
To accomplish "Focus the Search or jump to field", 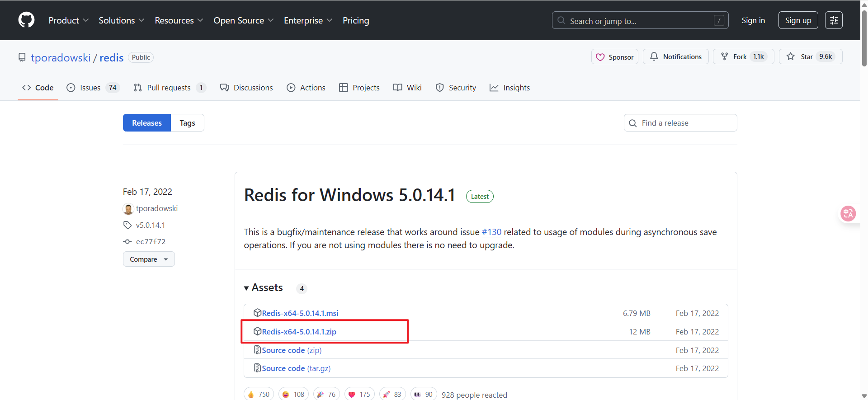I will 640,20.
